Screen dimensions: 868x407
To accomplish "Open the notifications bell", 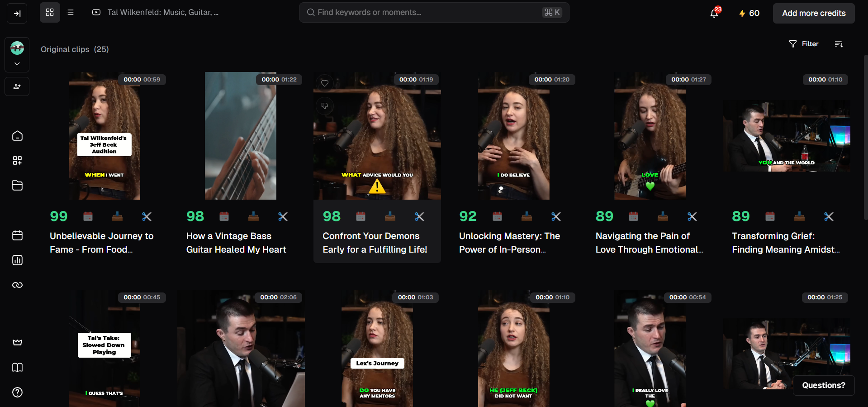I will pos(715,13).
